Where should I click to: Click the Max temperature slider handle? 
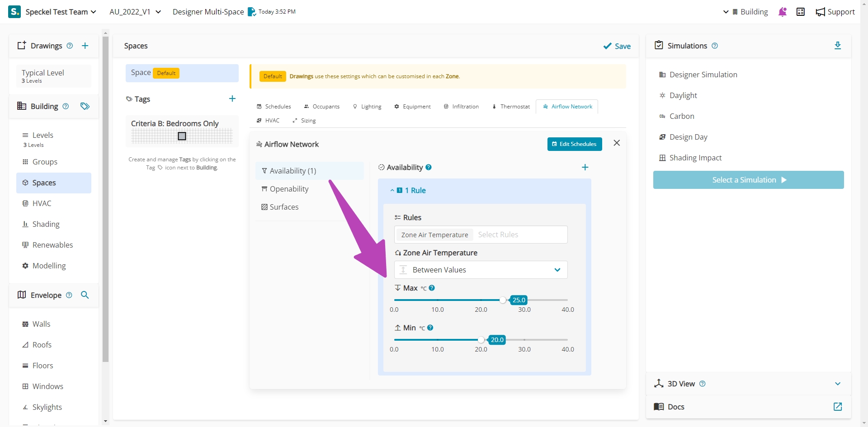point(503,300)
